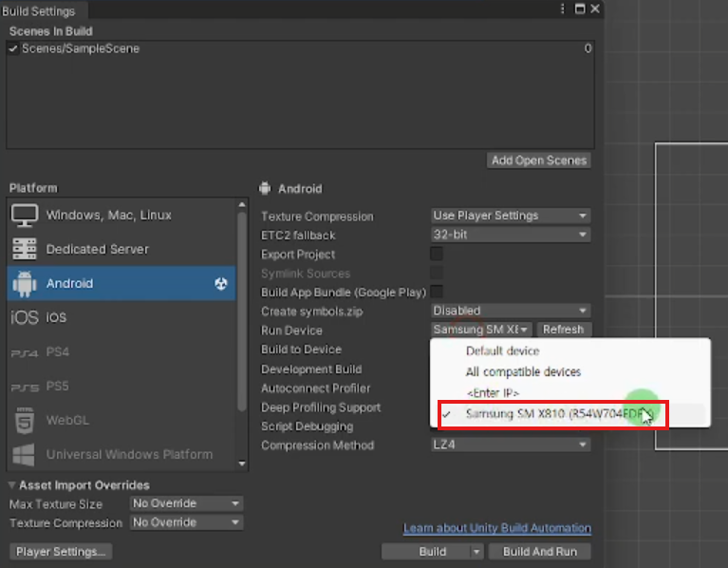Image resolution: width=728 pixels, height=568 pixels.
Task: Uncheck the Scenes/SampleScene checkbox
Action: pos(13,48)
